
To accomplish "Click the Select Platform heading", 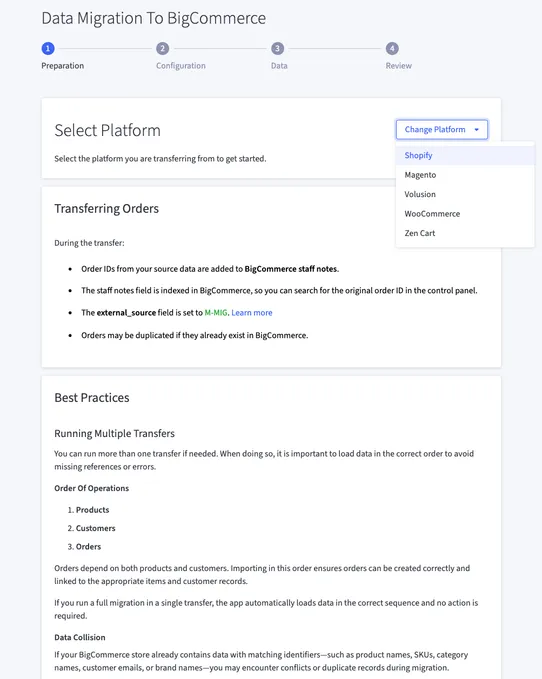I will point(107,130).
